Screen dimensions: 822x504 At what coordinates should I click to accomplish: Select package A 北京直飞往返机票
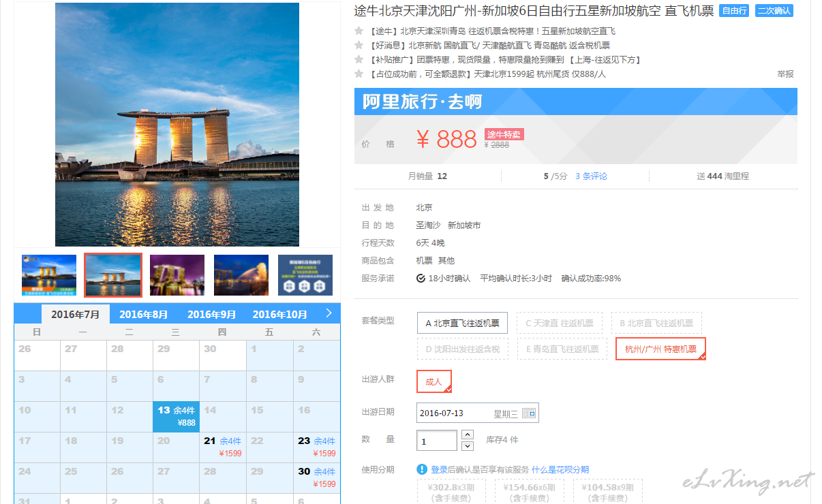462,323
